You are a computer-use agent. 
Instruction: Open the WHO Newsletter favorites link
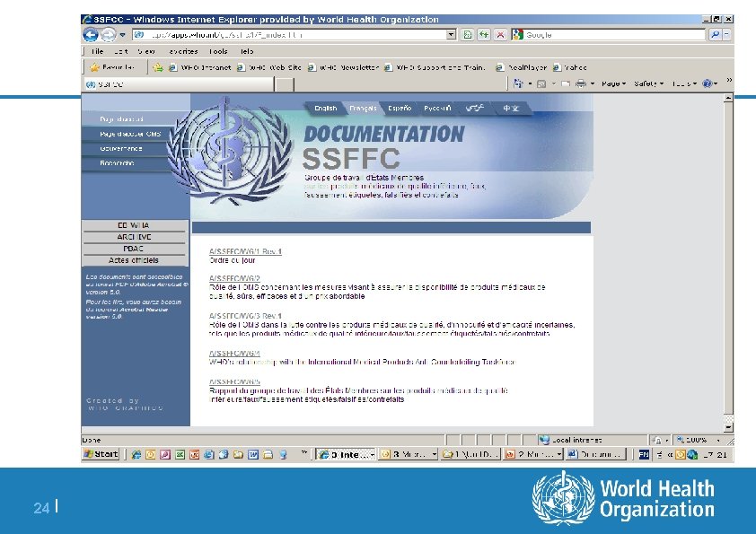pyautogui.click(x=343, y=67)
